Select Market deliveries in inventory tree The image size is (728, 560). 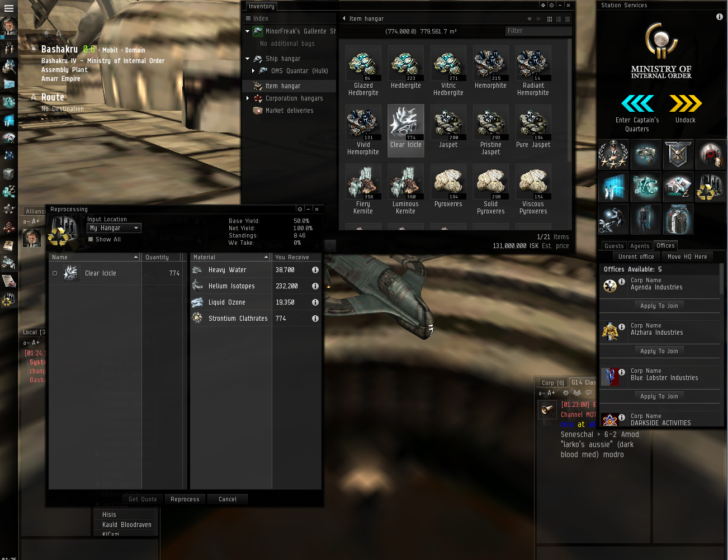289,111
